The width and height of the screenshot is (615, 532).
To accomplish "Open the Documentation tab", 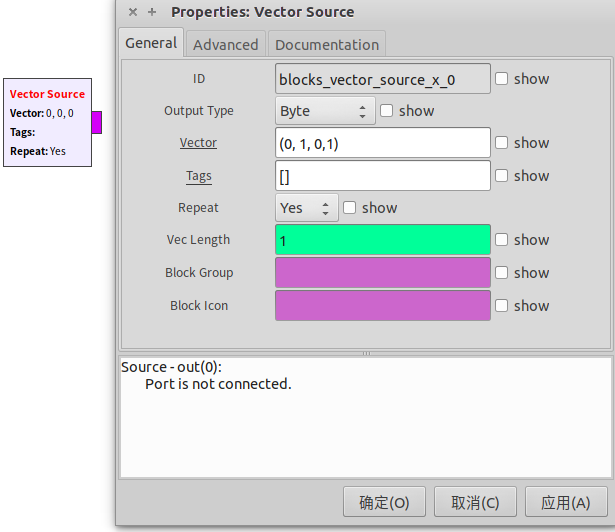I will tap(327, 44).
